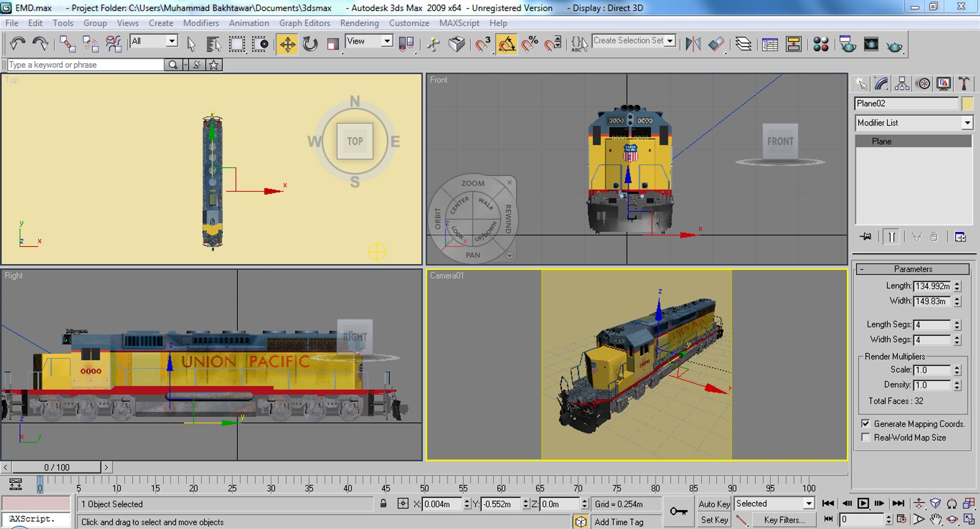Select the Unlink Selection tool

(x=90, y=44)
